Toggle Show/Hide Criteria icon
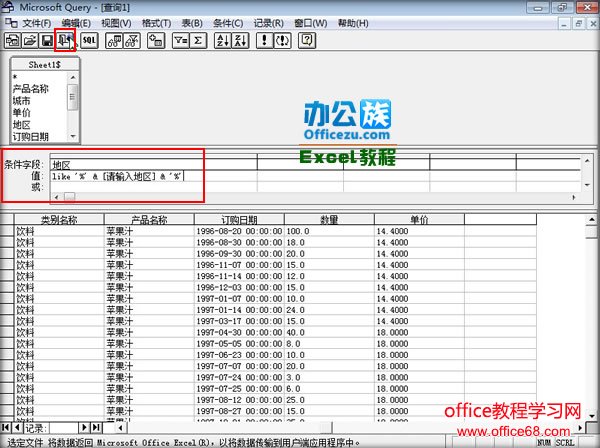The width and height of the screenshot is (600, 448). pyautogui.click(x=132, y=41)
